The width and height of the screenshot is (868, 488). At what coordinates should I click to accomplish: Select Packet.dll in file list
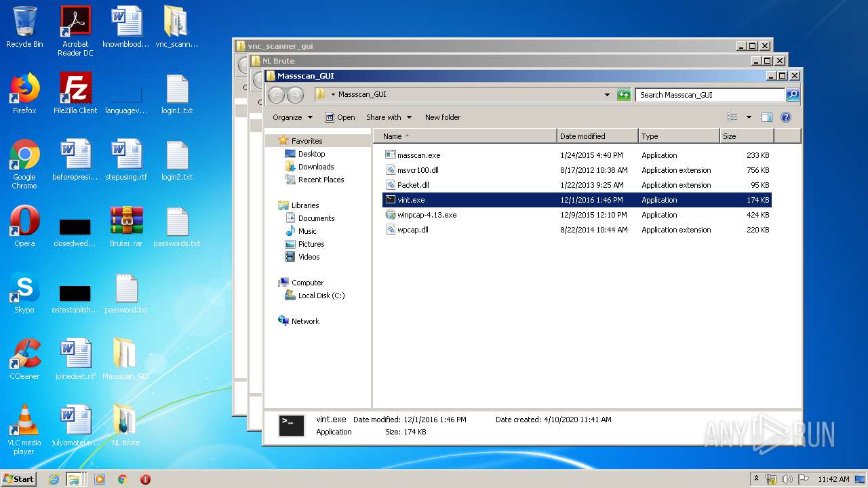pos(577,185)
